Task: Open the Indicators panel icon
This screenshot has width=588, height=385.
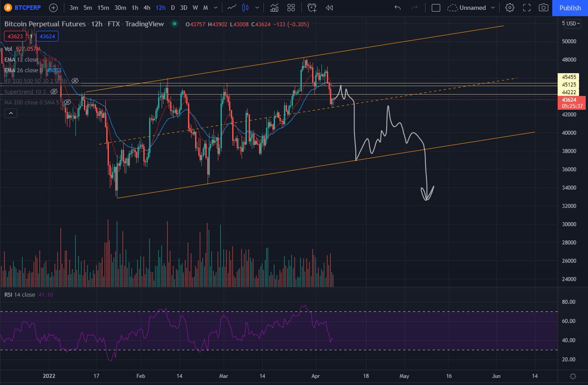Action: 274,8
